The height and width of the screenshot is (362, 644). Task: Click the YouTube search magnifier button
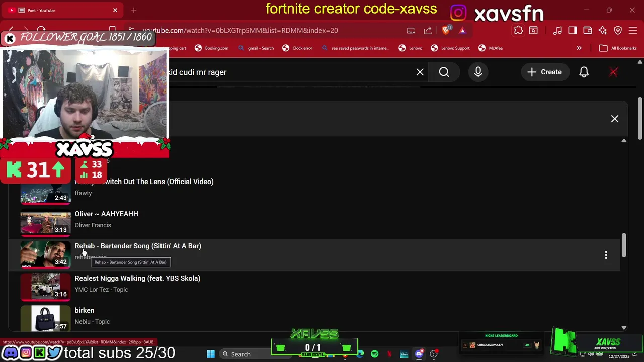tap(444, 72)
